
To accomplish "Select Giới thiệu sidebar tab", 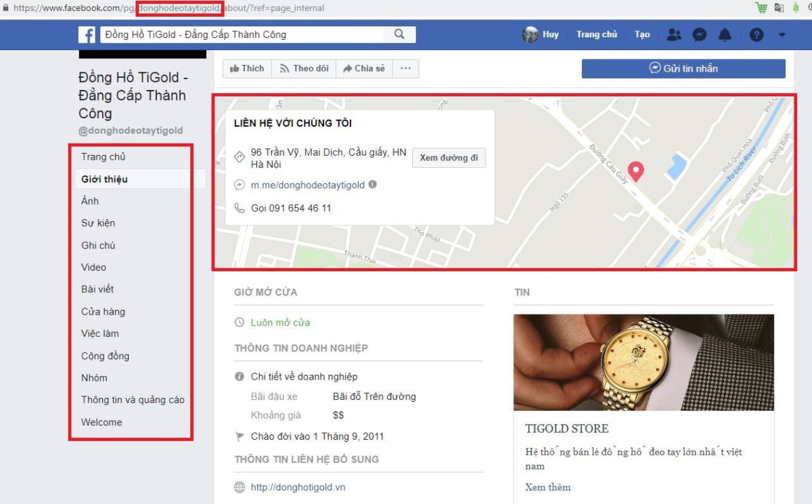I will (140, 179).
